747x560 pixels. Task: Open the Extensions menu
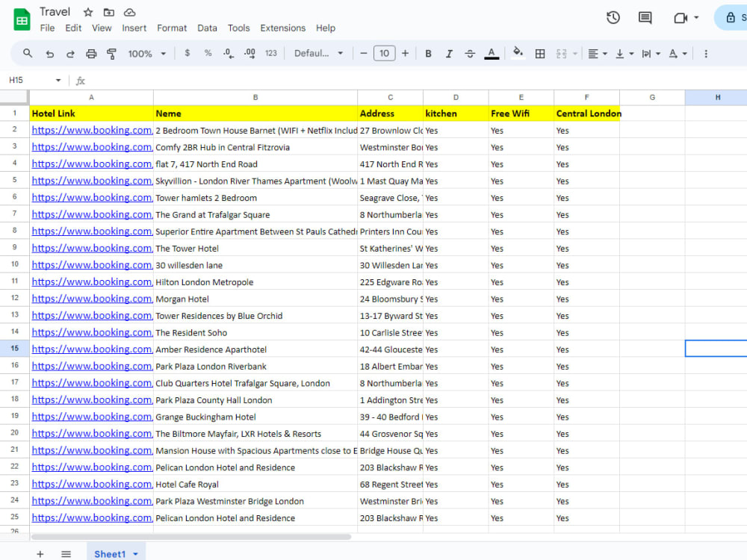[282, 28]
